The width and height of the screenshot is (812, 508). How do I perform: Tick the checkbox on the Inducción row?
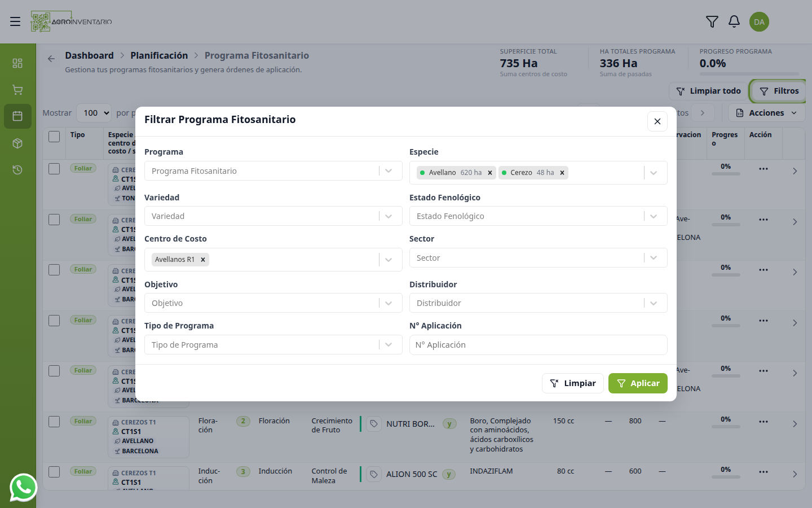pyautogui.click(x=54, y=472)
